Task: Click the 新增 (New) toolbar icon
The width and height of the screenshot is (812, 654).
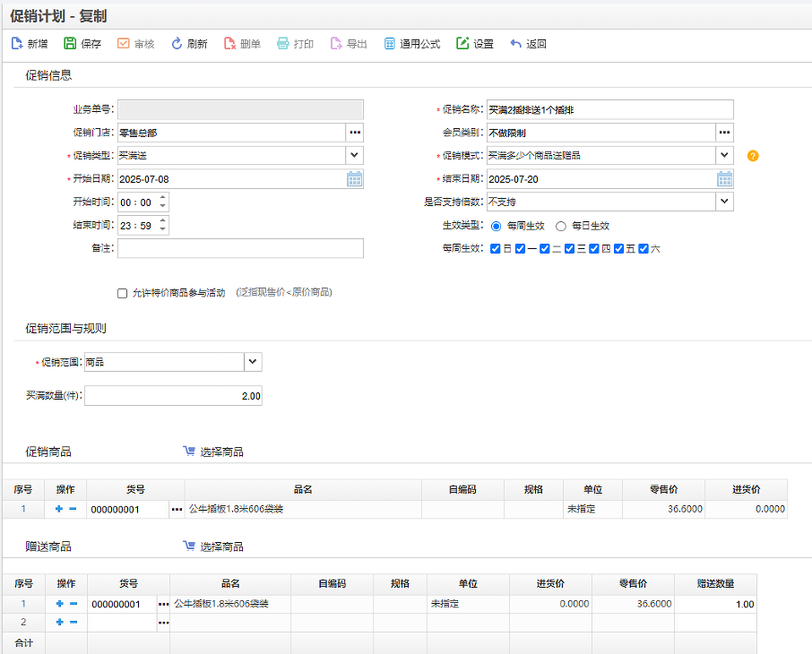Action: pos(17,44)
